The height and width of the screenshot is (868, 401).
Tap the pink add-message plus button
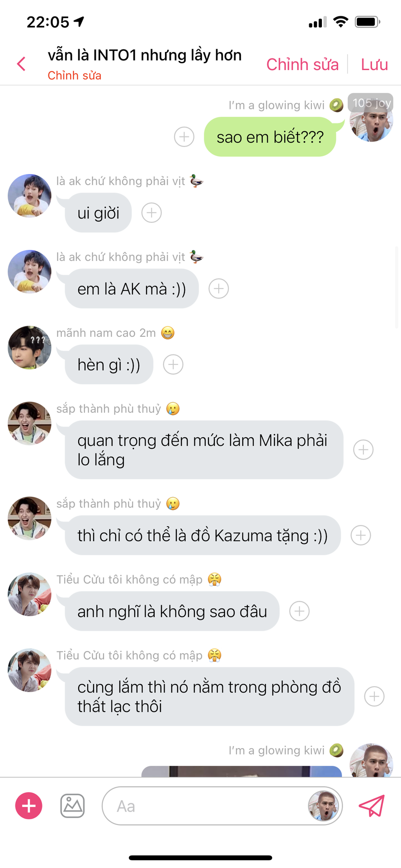pyautogui.click(x=29, y=806)
